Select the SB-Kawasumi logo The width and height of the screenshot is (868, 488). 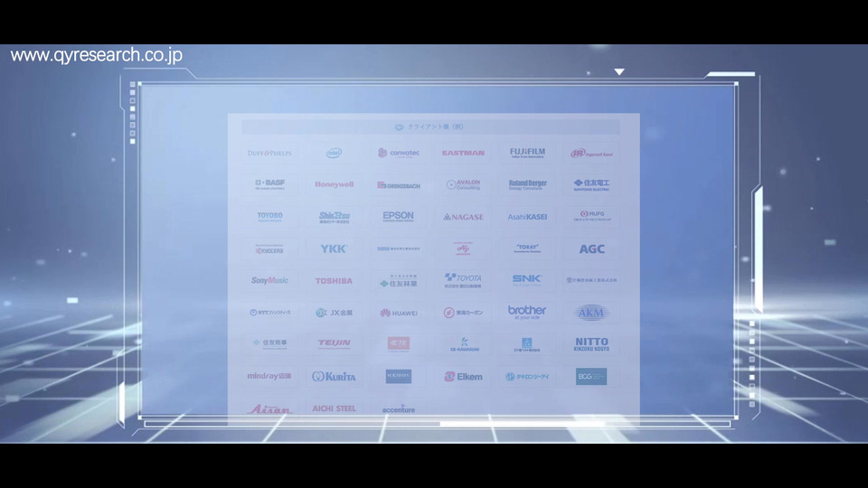tap(464, 344)
